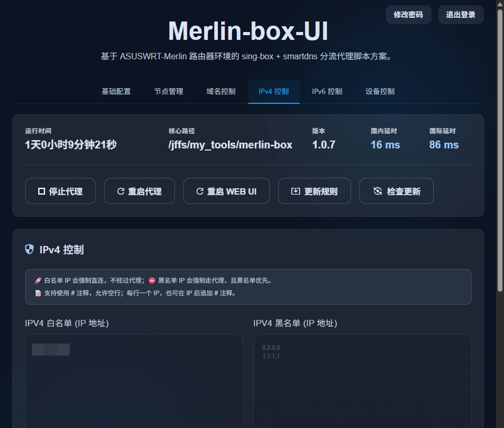Click the page vertical scrollbar
The height and width of the screenshot is (428, 504).
pyautogui.click(x=500, y=151)
